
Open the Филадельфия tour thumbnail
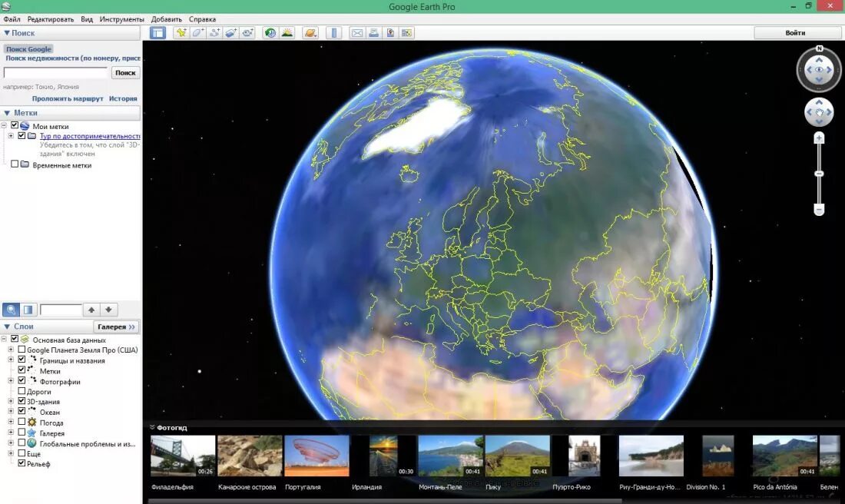[183, 456]
